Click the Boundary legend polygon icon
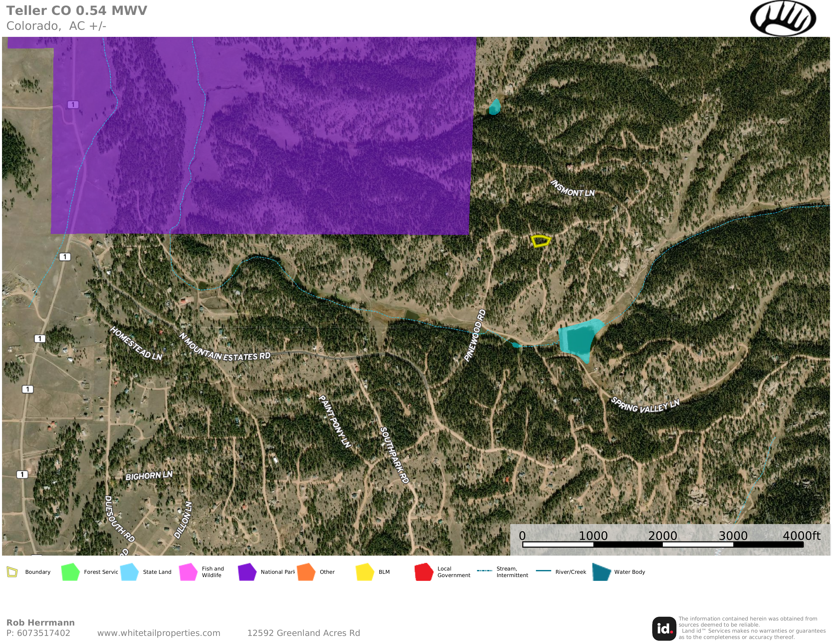Image resolution: width=833 pixels, height=644 pixels. click(x=12, y=572)
